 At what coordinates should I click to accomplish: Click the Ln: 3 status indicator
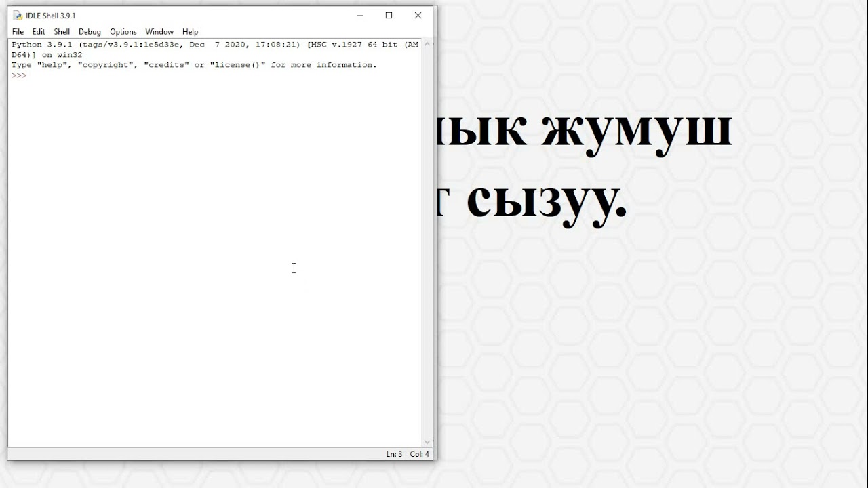394,454
